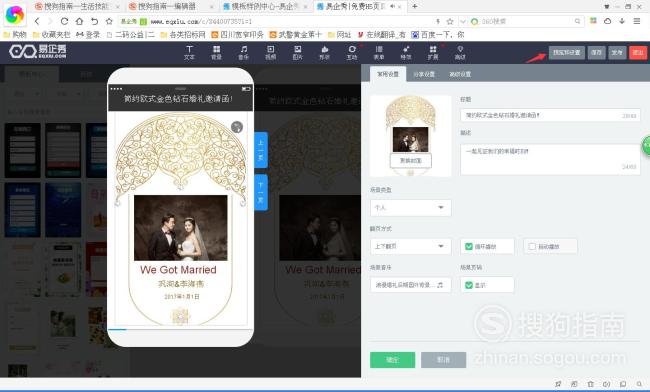650x392 pixels.
Task: Click the undo/restore arrow in browser toolbar
Action: coord(95,21)
